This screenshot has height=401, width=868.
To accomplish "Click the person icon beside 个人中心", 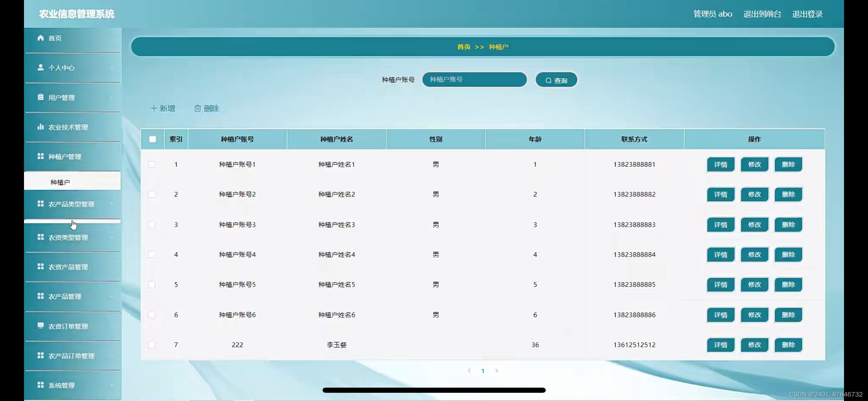I will point(40,67).
